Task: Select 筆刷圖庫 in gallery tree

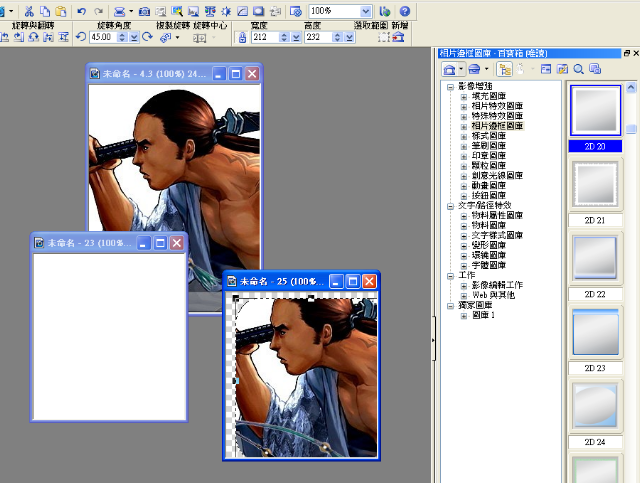Action: pyautogui.click(x=489, y=146)
